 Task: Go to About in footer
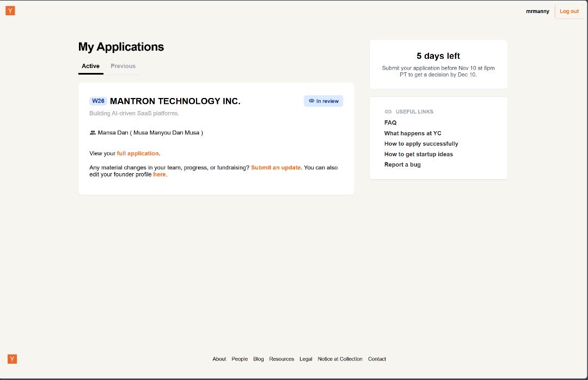(219, 359)
